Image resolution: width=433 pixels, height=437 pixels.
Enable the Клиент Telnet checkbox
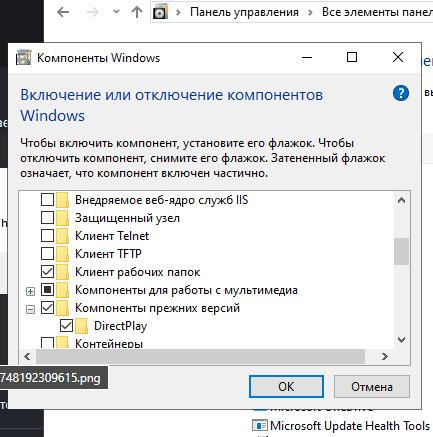click(47, 236)
